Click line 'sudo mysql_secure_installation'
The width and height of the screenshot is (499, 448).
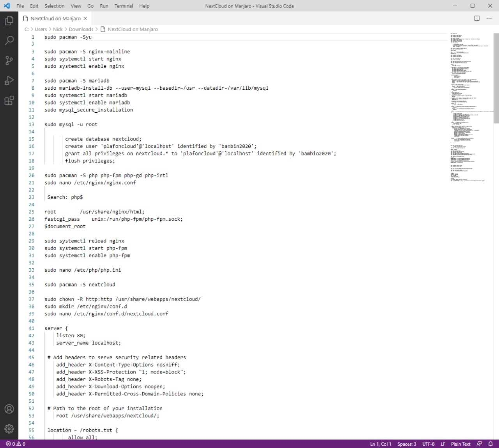88,110
